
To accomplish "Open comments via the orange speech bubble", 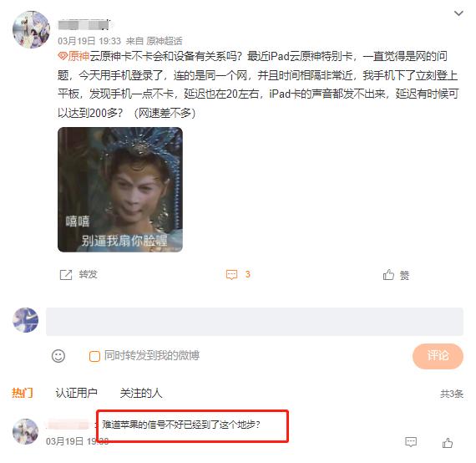I will (x=231, y=274).
